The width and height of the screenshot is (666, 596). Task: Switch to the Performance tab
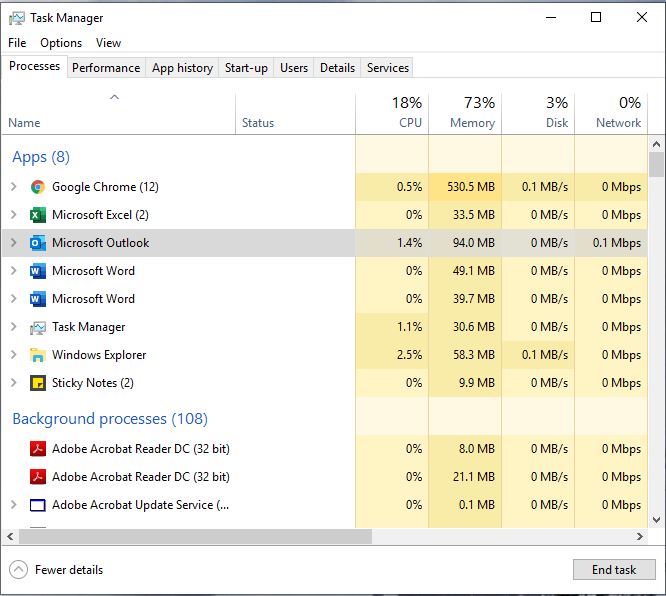click(x=106, y=68)
